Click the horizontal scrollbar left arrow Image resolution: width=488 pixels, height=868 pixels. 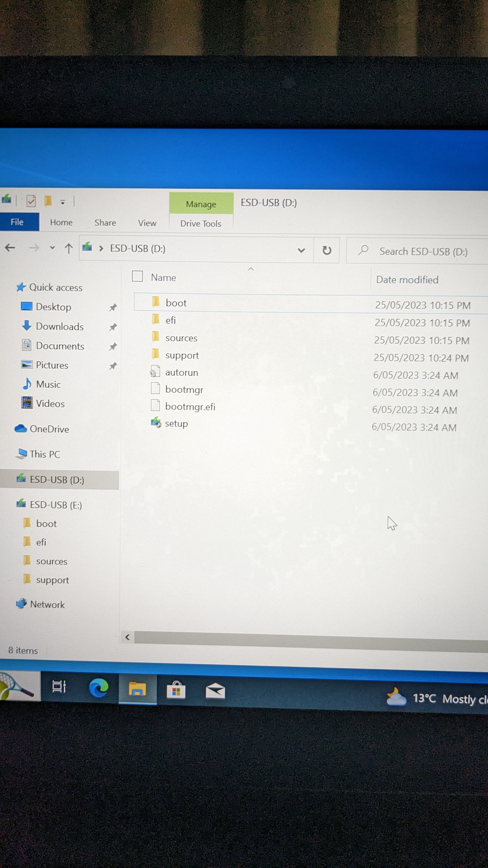point(127,637)
